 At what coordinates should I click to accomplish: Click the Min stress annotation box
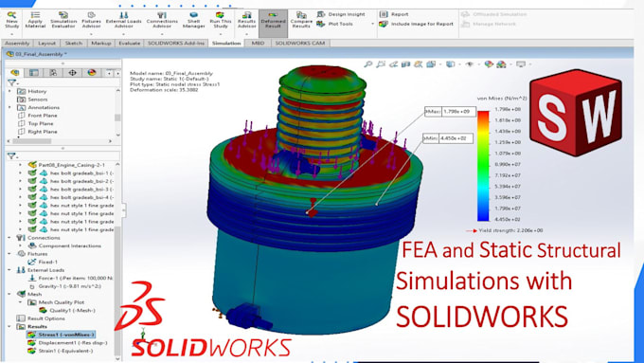(x=448, y=138)
